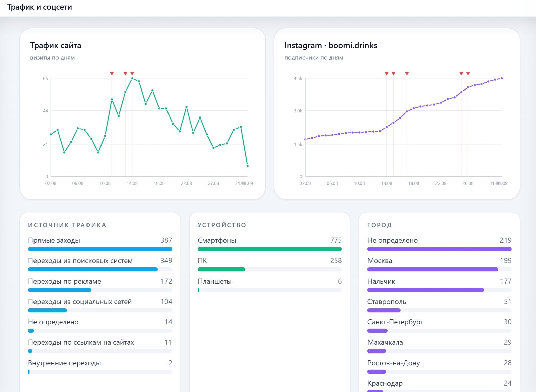Select the 'Планшеты' device row label
The image size is (536, 392).
[215, 281]
